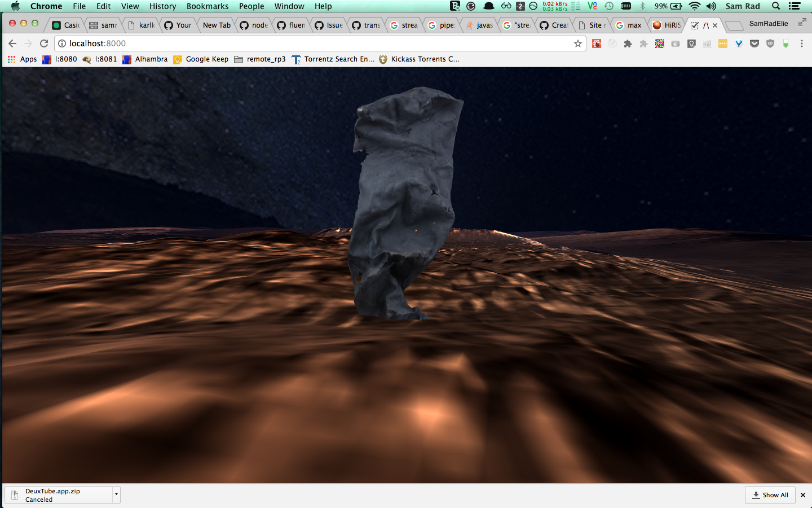Screen dimensions: 812x508
Task: Open volume control in the menu bar
Action: tap(711, 6)
